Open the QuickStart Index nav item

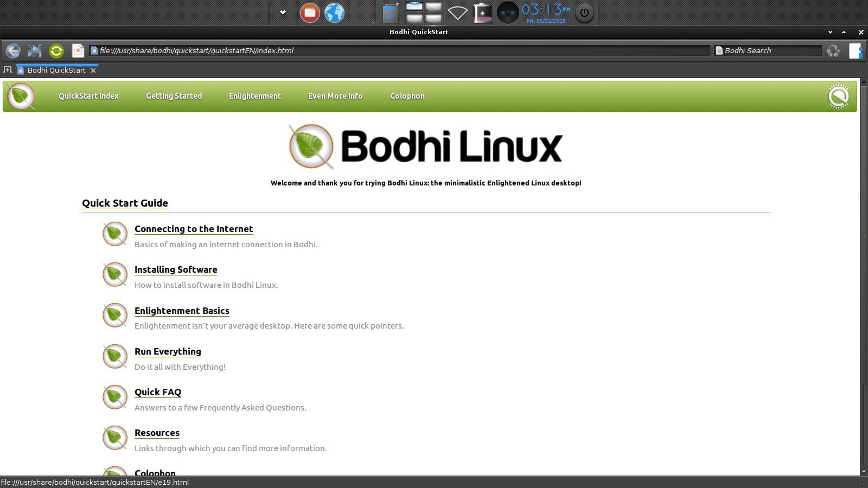coord(88,96)
